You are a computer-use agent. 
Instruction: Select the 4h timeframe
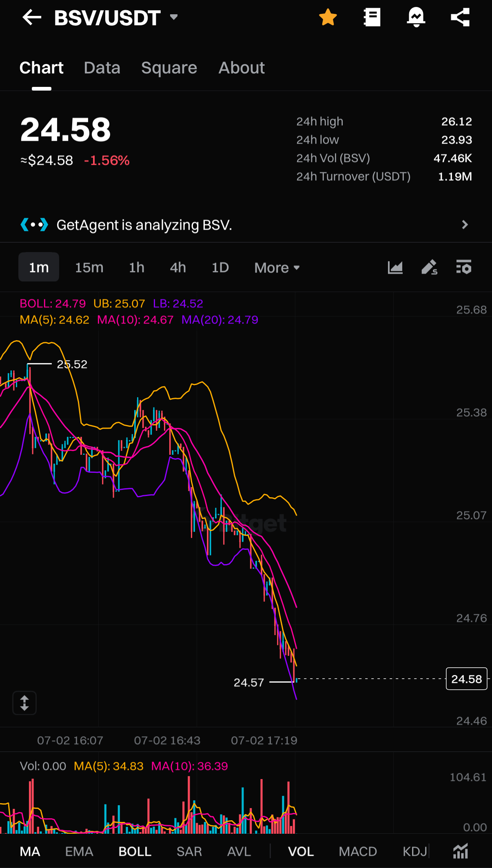click(x=178, y=267)
